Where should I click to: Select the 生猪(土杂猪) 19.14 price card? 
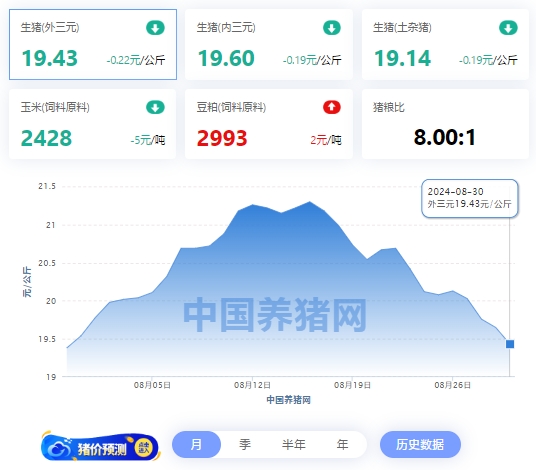[x=445, y=44]
